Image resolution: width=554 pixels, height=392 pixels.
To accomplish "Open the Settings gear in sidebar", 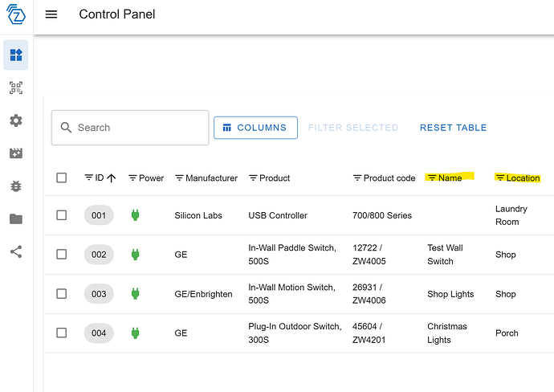I will tap(16, 120).
